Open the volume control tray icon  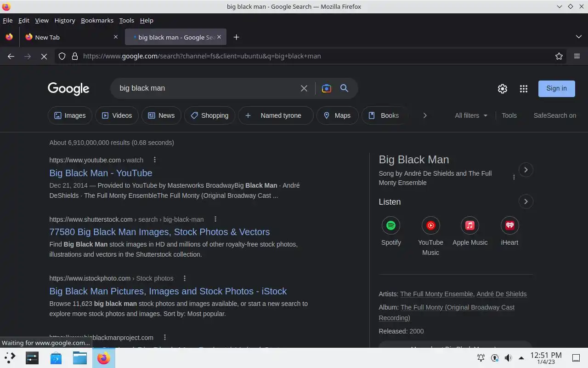click(508, 358)
